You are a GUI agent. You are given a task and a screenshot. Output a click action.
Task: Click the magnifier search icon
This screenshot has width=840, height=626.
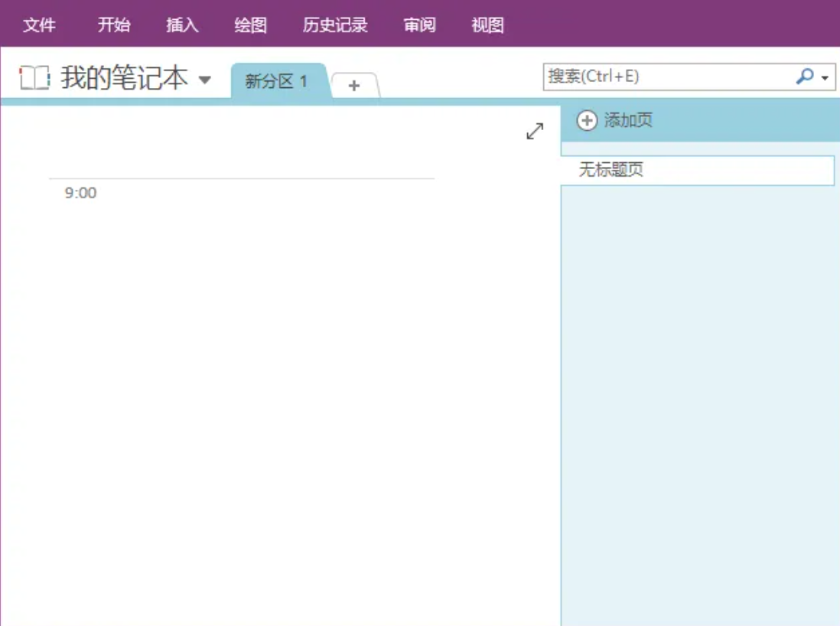(x=805, y=77)
